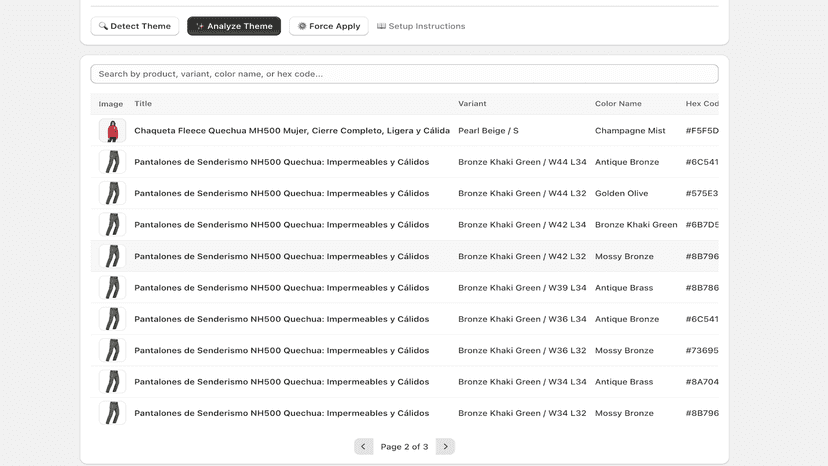
Task: Open pants thumbnail for W39 L34 row
Action: [112, 287]
